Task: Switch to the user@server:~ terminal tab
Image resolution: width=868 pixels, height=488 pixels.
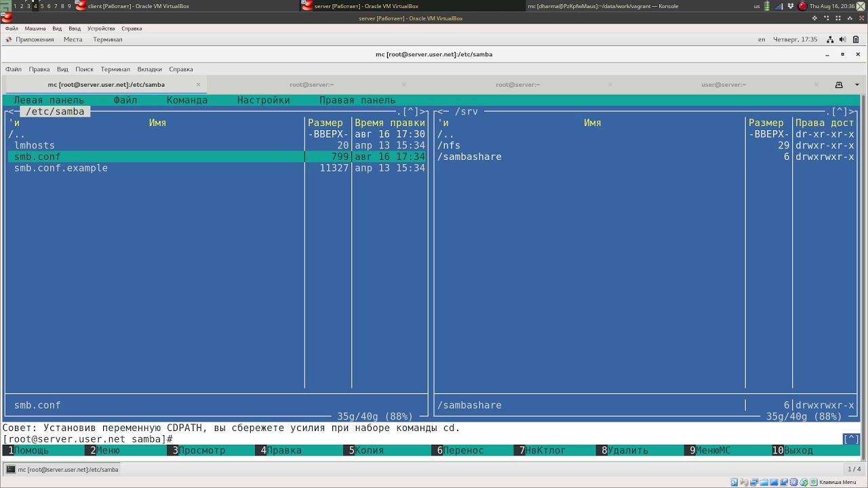Action: click(x=724, y=85)
